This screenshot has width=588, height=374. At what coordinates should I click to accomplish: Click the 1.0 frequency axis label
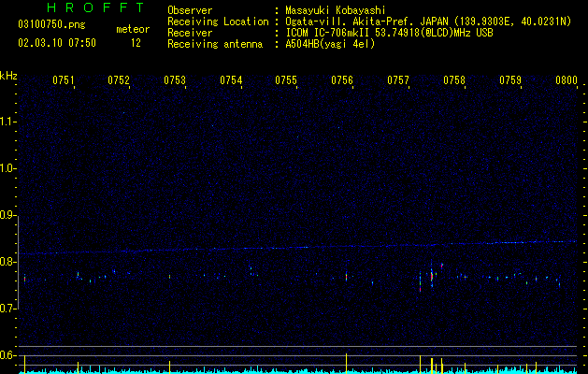coord(8,168)
